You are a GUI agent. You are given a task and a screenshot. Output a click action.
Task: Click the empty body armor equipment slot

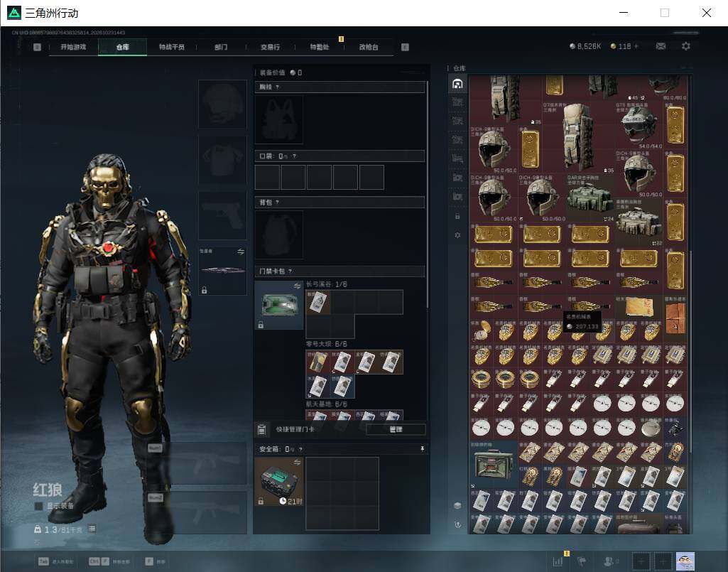(x=222, y=160)
